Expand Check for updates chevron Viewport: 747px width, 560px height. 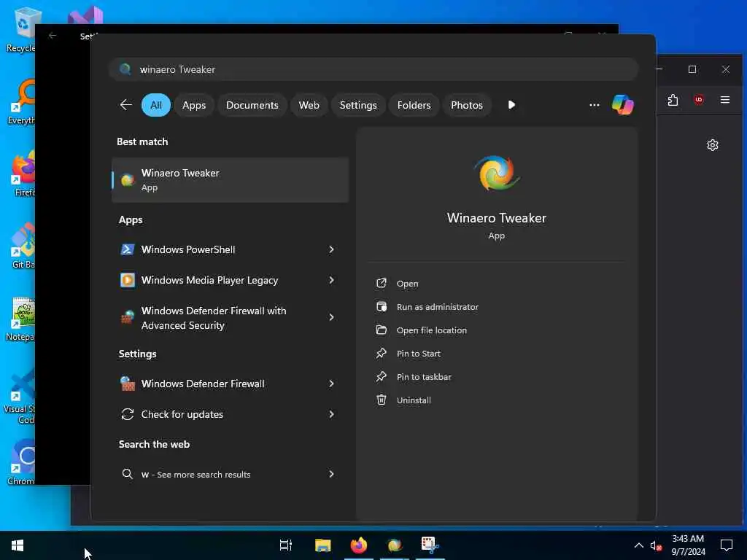coord(332,414)
